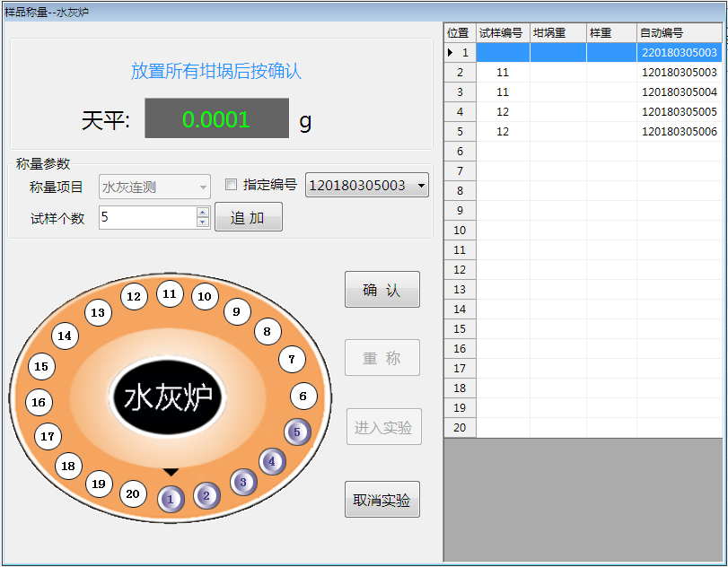This screenshot has height=567, width=728.
Task: Open the 120180305003 number dropdown
Action: click(421, 186)
